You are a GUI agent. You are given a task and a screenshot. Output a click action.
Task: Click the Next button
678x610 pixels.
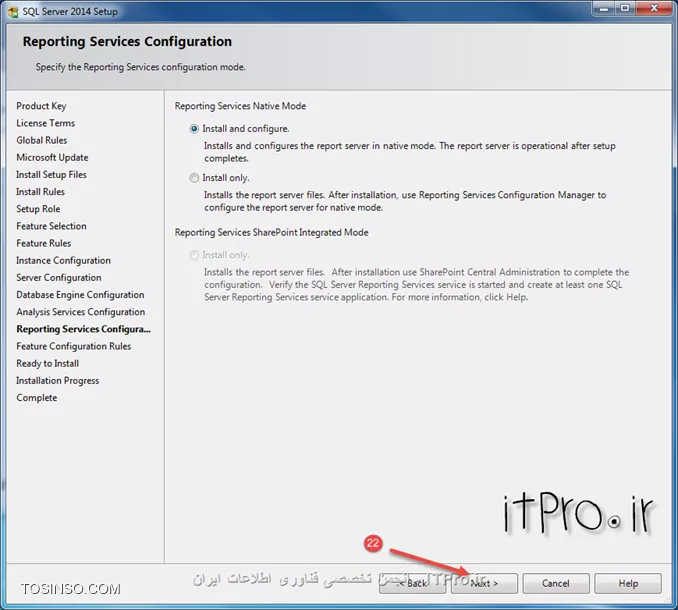click(x=484, y=584)
